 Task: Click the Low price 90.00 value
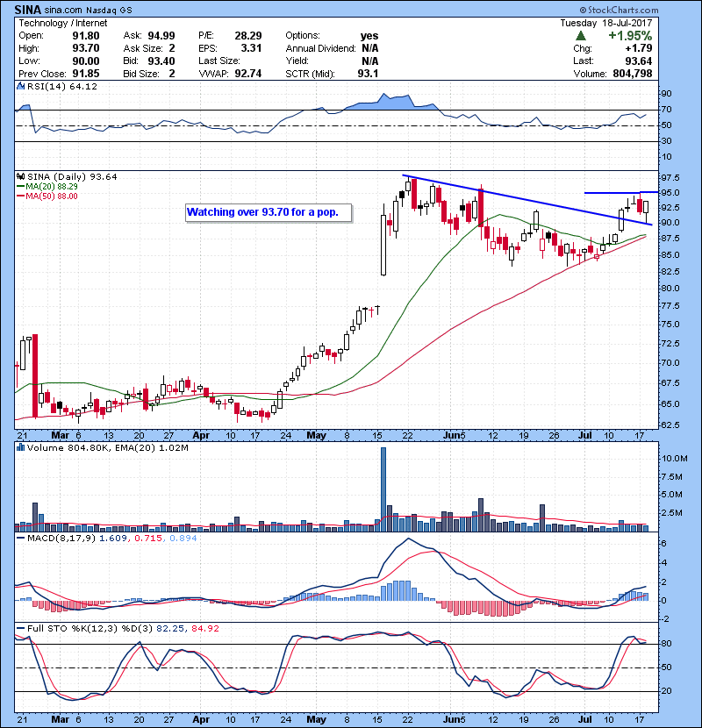coord(86,61)
